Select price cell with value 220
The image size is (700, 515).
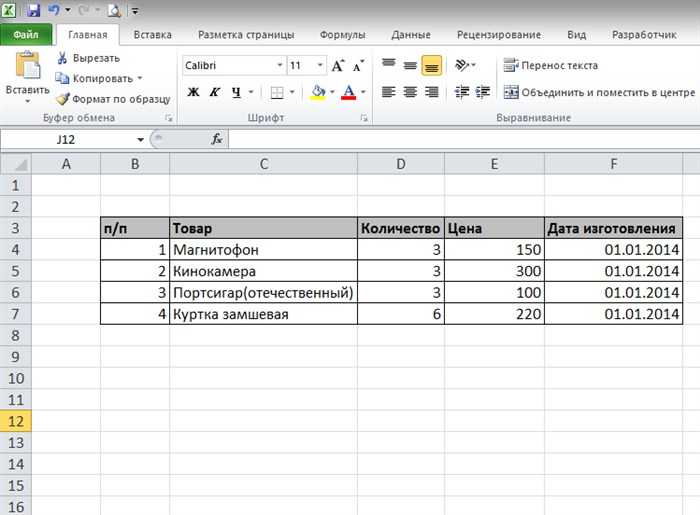point(494,314)
